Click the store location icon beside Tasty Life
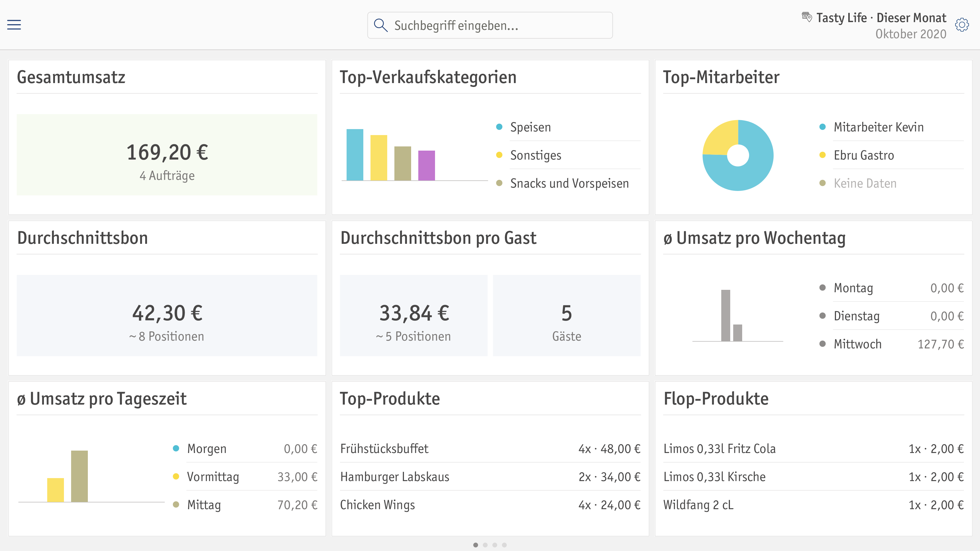 807,17
